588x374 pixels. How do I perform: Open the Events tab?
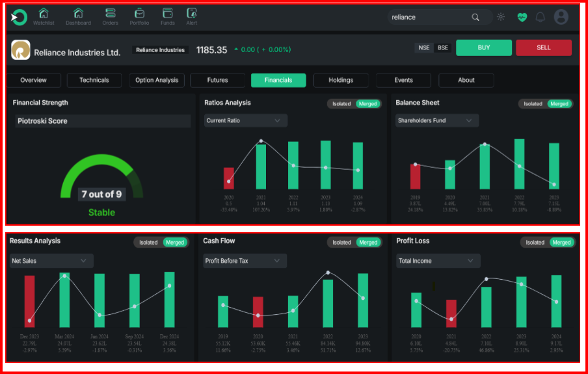pos(403,80)
